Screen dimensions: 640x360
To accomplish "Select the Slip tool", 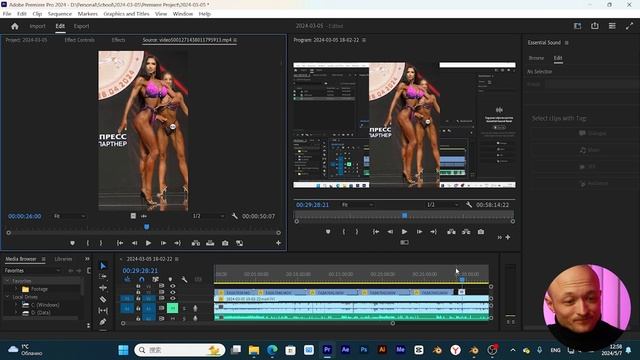I will [103, 311].
